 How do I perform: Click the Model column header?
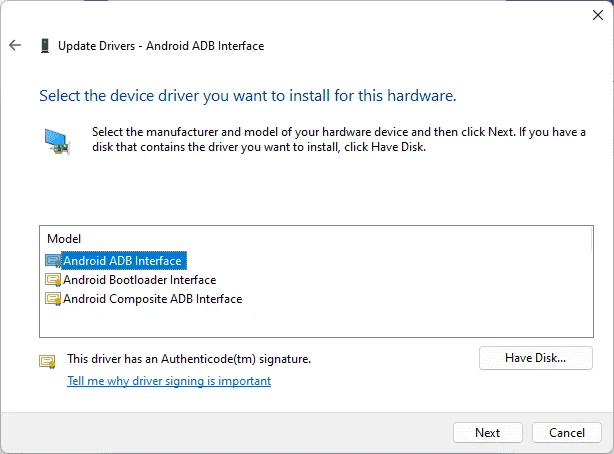[64, 239]
